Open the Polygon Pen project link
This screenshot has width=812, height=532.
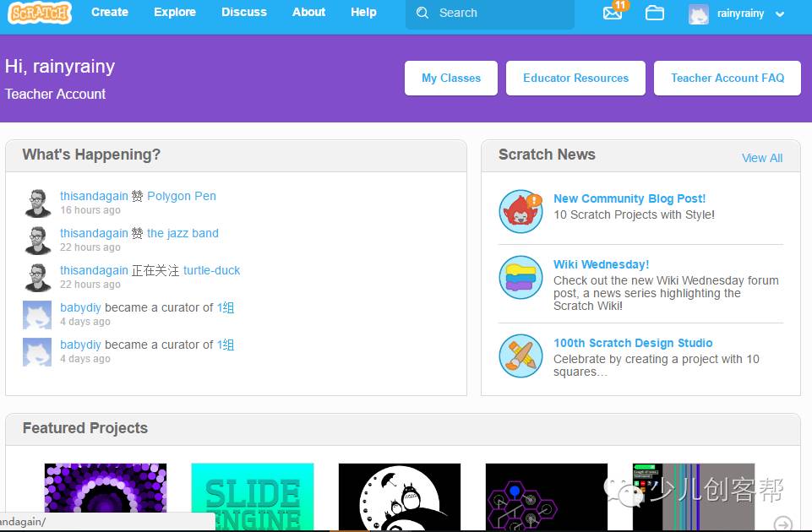182,196
